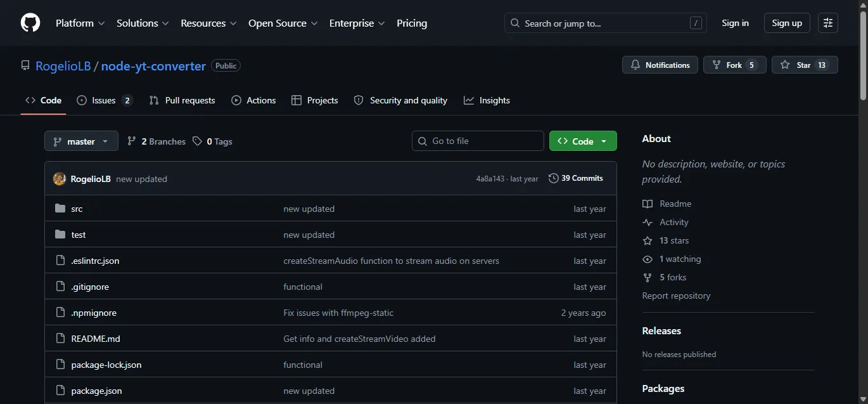View 5 forks link in sidebar
Viewport: 868px width, 404px height.
click(664, 277)
